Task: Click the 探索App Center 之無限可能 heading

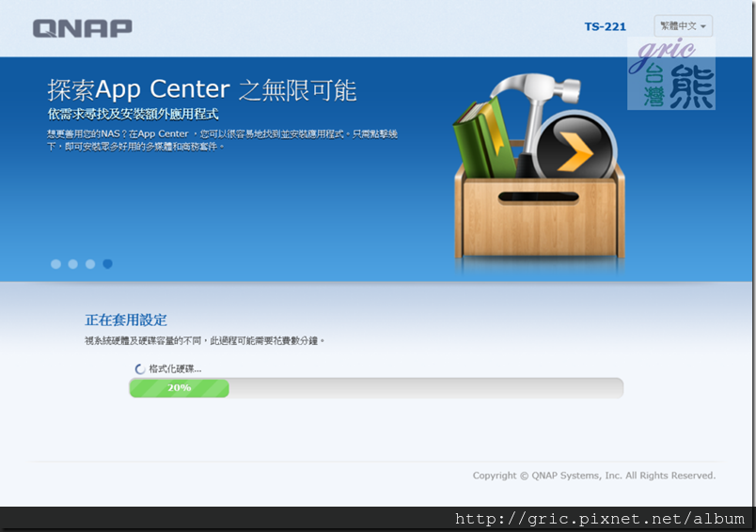Action: tap(202, 89)
